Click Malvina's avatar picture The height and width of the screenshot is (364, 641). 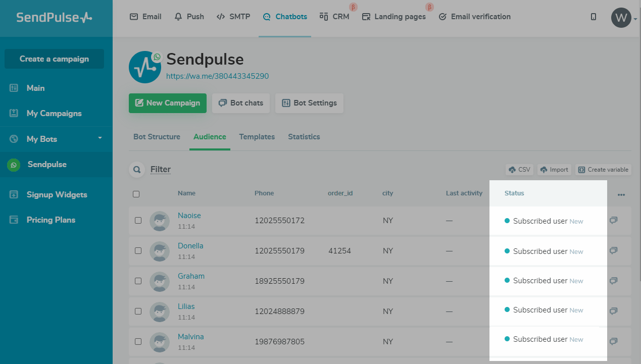[x=160, y=342]
